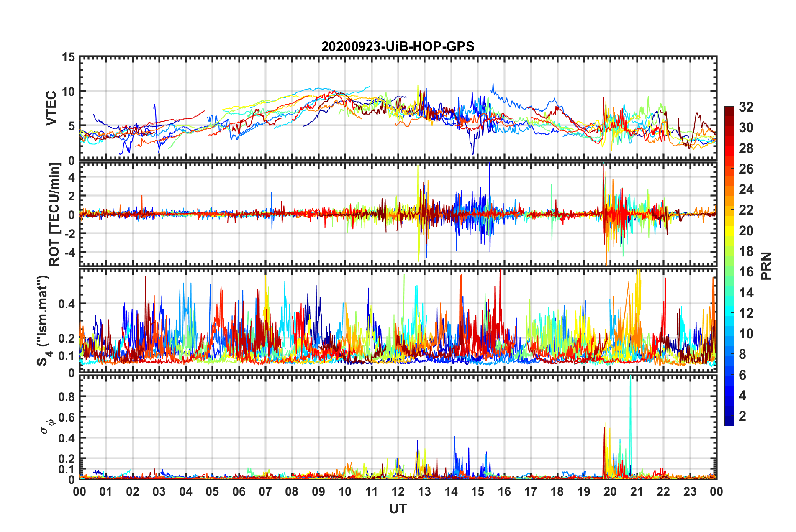Click the dark blue bottom of PRN colorbar

[729, 422]
